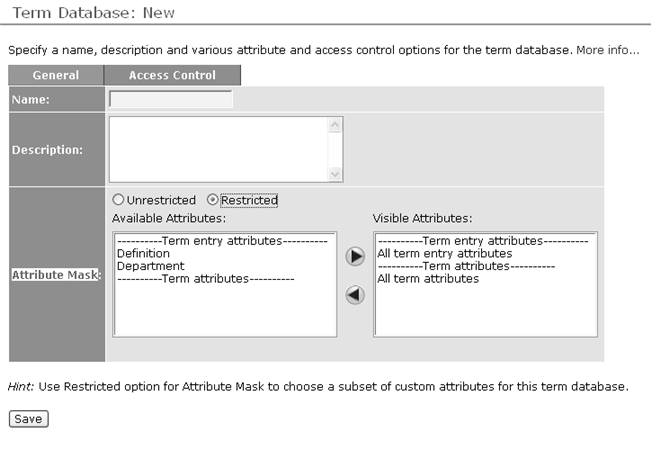Click the Save button

pos(28,419)
